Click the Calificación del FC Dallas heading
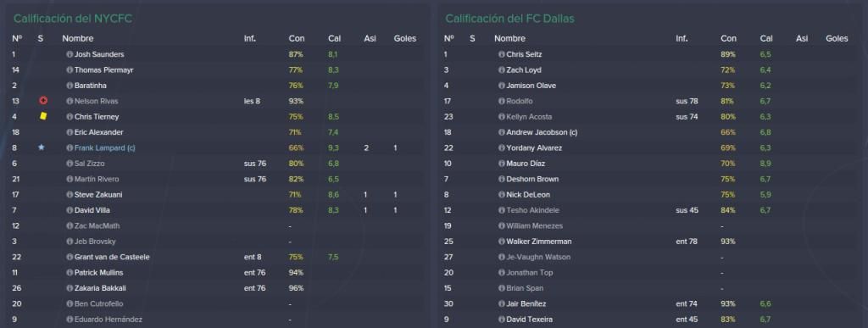 pos(509,19)
